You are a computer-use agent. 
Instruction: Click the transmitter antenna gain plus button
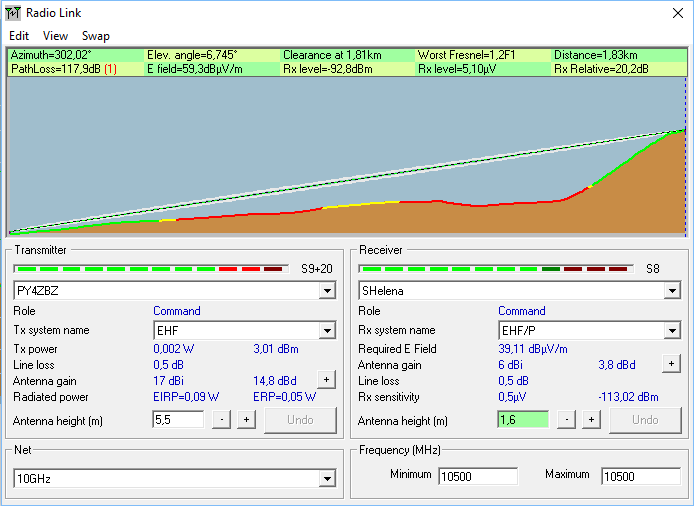tap(326, 379)
